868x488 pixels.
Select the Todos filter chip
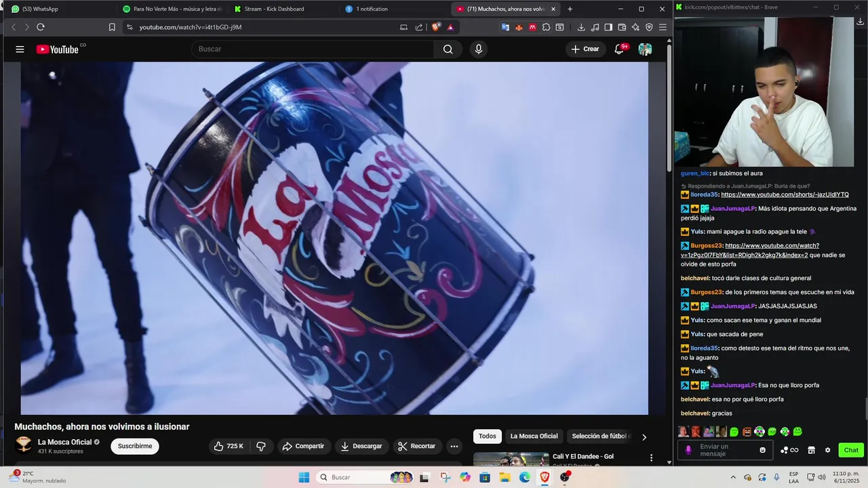point(488,436)
